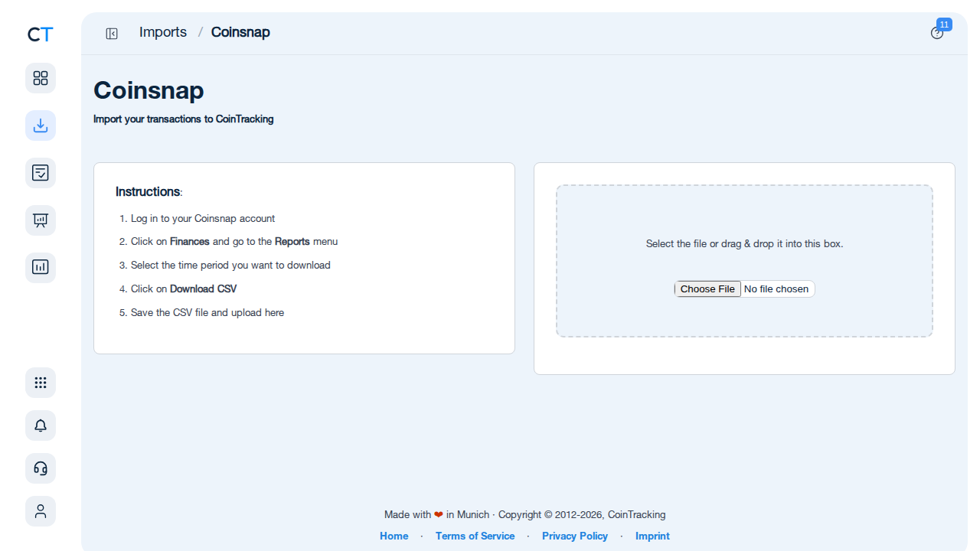Click 'Select the file or drag & drop' text
Screen dimensions: 980x551
744,243
